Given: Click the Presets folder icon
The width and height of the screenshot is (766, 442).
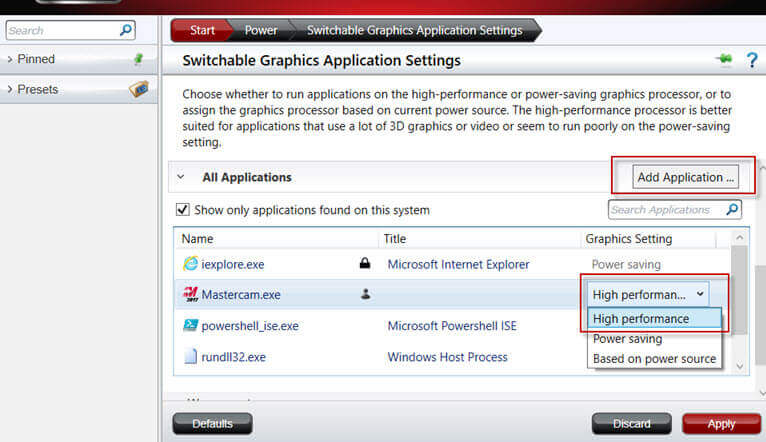Looking at the screenshot, I should (x=139, y=89).
